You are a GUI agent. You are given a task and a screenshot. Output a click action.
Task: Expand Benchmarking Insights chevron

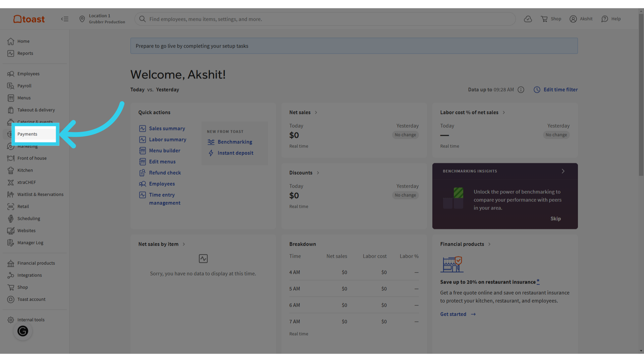(563, 171)
